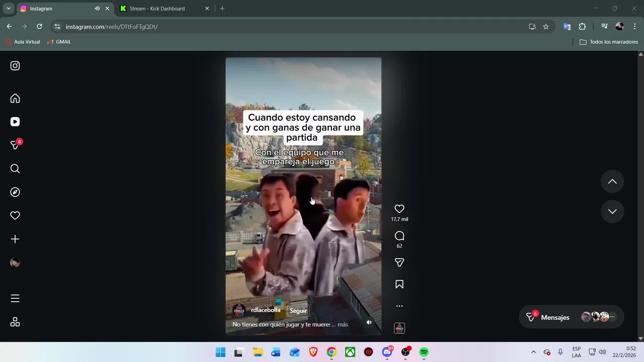Open the Windows Start menu
The width and height of the screenshot is (644, 362).
[220, 352]
